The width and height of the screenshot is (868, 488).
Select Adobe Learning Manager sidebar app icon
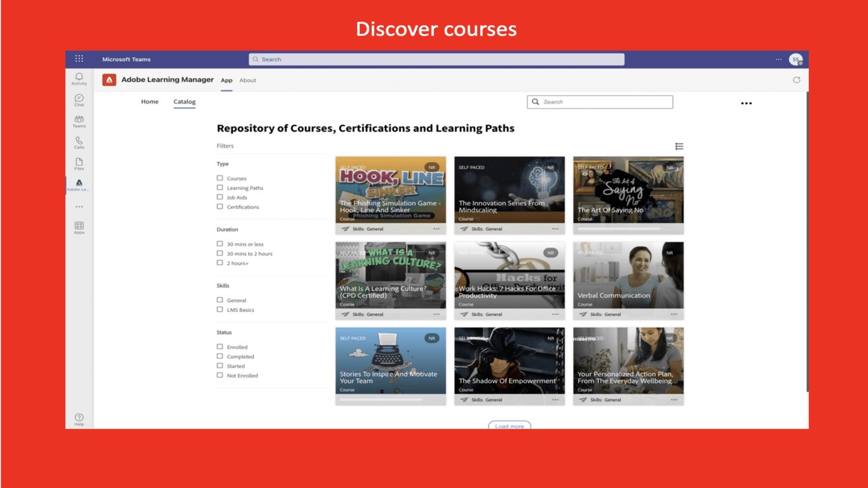(79, 185)
